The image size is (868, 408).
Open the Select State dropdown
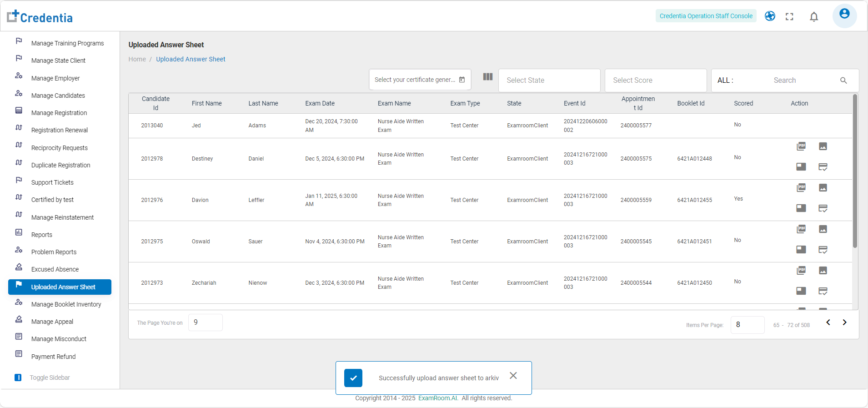pyautogui.click(x=549, y=81)
